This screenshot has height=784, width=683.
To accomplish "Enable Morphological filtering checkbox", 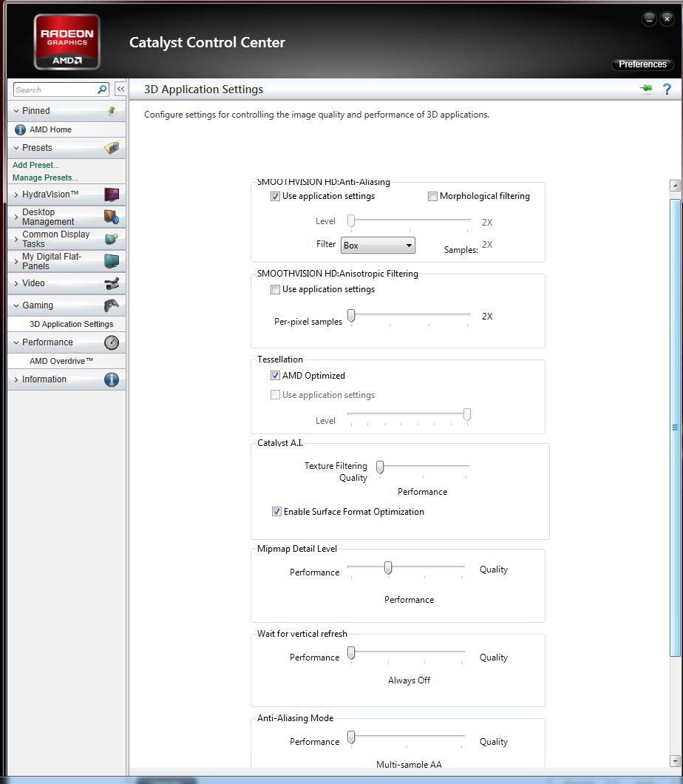I will (x=432, y=197).
